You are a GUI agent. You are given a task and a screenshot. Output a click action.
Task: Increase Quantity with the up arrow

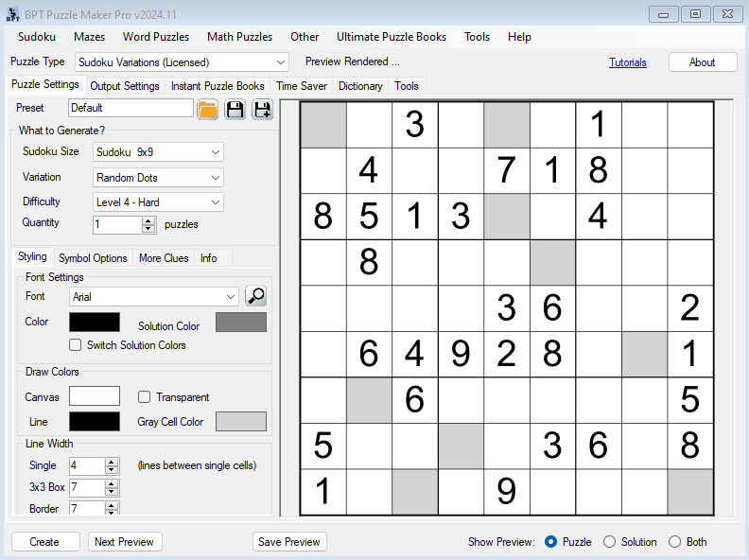tap(148, 220)
